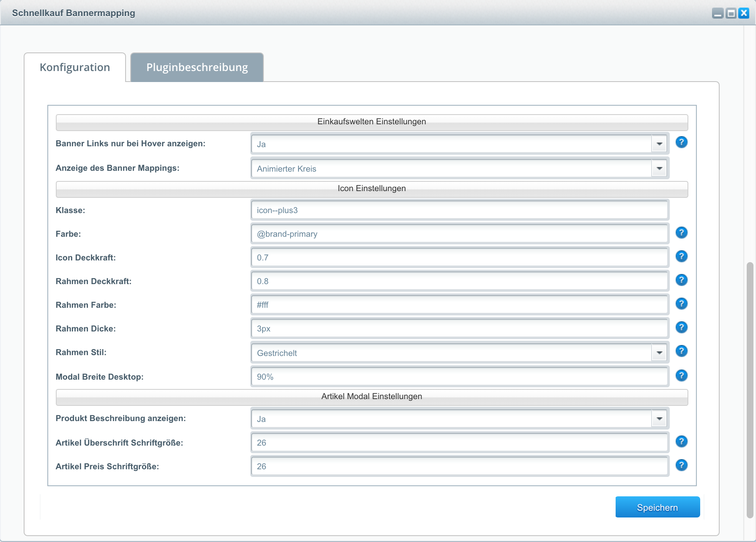Focus the Farbe input with @brand-primary
Screen dimensions: 756x542
460,234
